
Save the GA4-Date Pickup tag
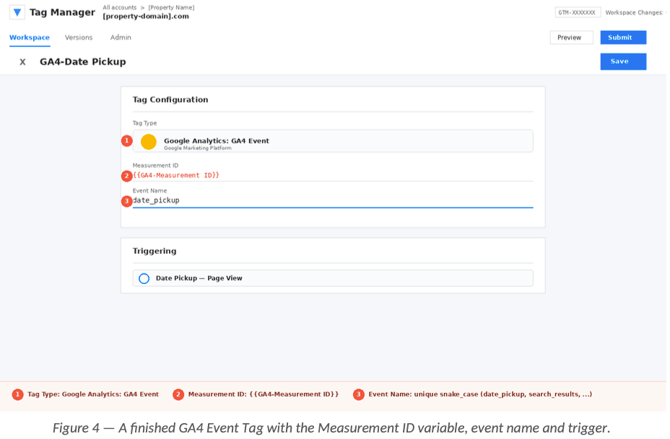click(x=623, y=62)
